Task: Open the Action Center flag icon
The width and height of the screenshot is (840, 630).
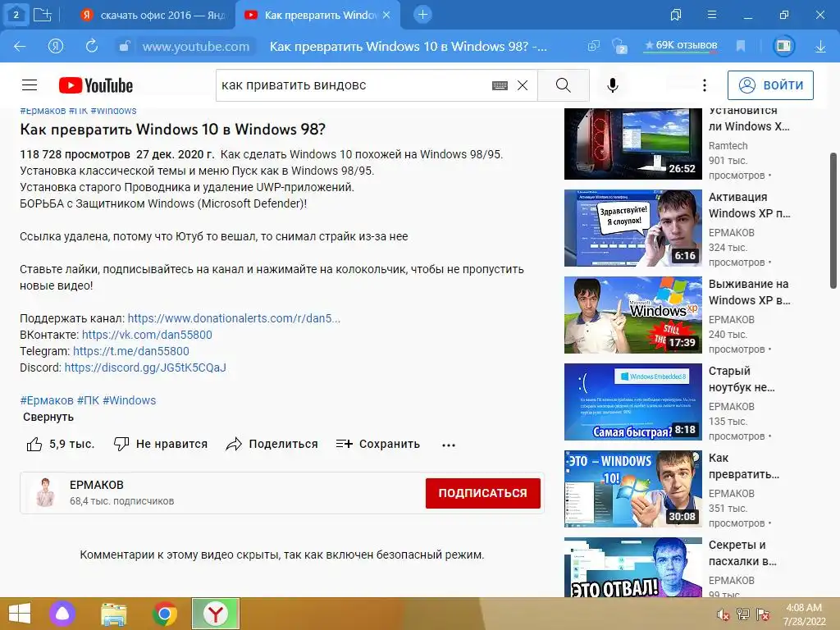Action: pos(763,614)
